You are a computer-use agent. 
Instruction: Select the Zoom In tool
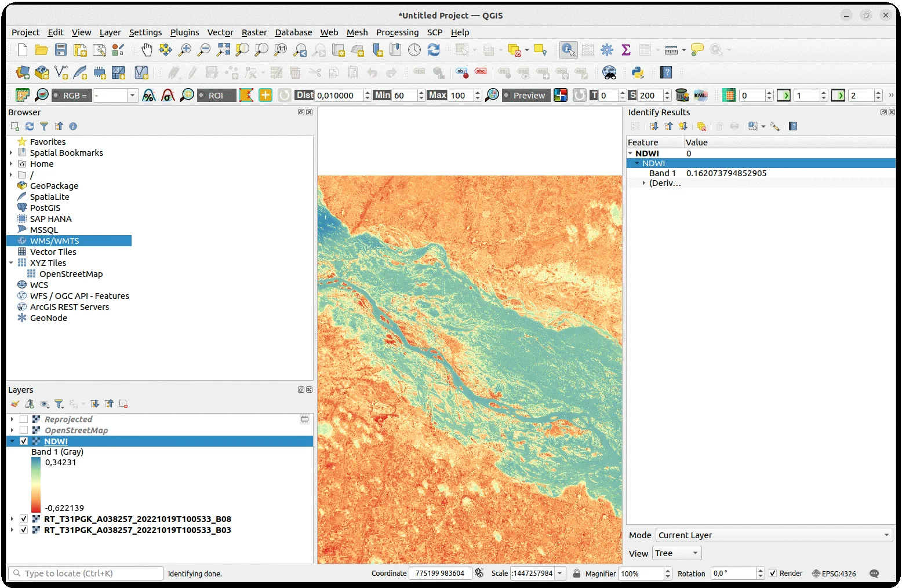pos(184,50)
